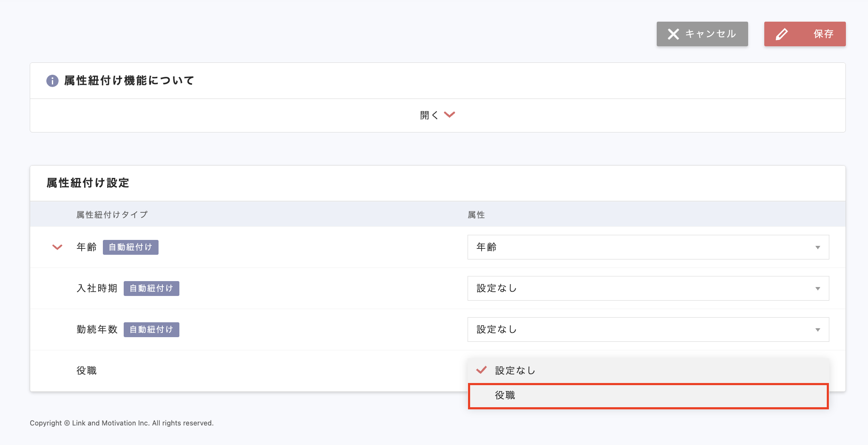Choose 設定なし in the open menu
The image size is (868, 445).
[x=515, y=371]
